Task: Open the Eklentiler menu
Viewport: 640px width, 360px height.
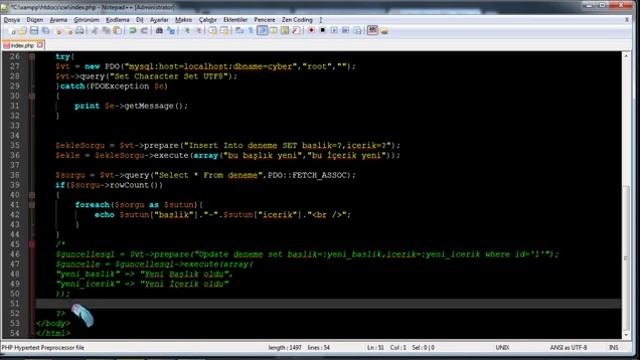Action: (236, 20)
